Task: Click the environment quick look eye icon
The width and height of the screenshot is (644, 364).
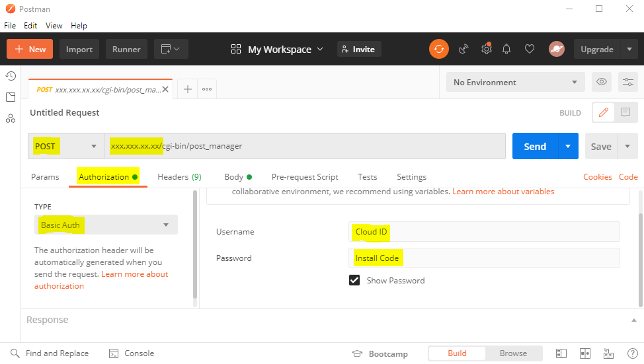Action: [601, 82]
